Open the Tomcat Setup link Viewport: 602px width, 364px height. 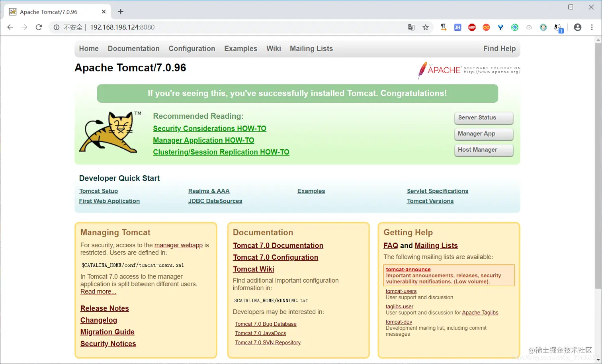click(x=98, y=191)
